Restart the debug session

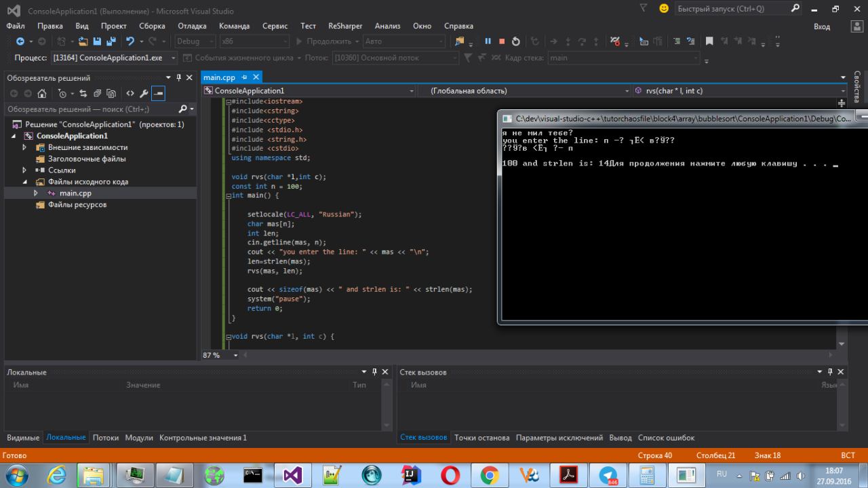516,41
